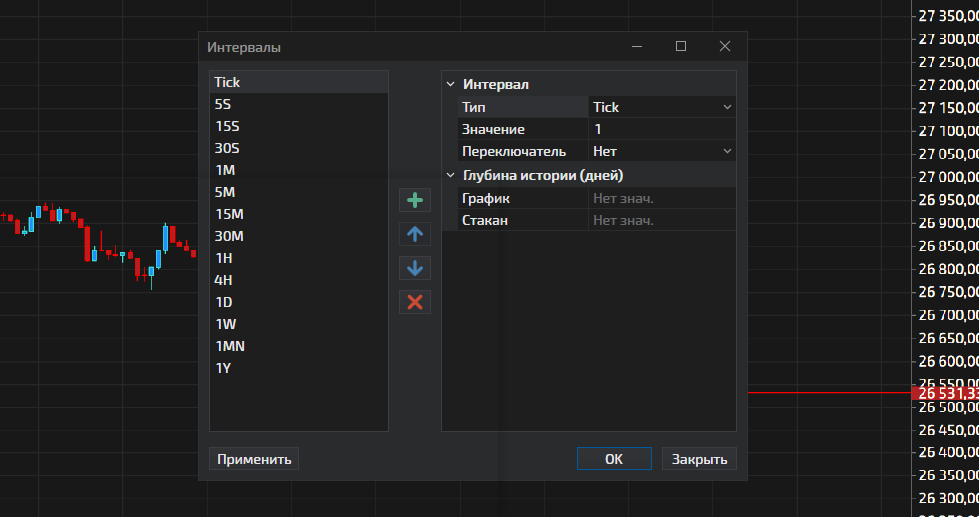Move interval down with blue down arrow
Viewport: 979px width, 517px height.
point(415,268)
